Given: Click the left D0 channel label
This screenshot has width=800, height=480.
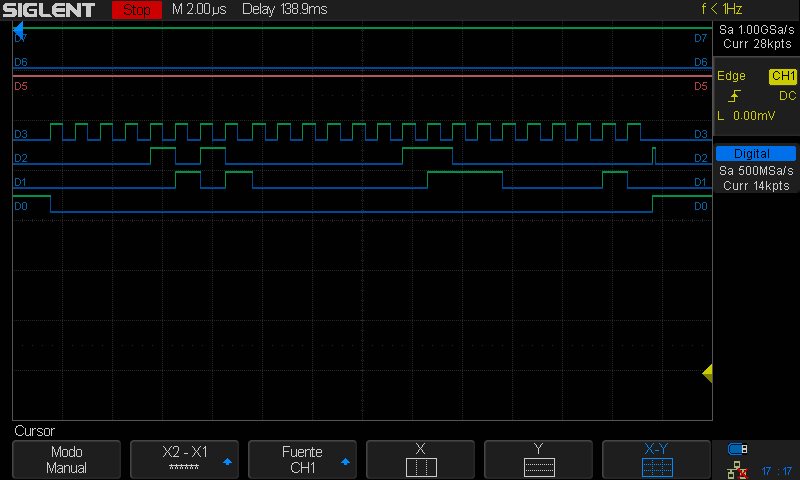Looking at the screenshot, I should (x=20, y=206).
